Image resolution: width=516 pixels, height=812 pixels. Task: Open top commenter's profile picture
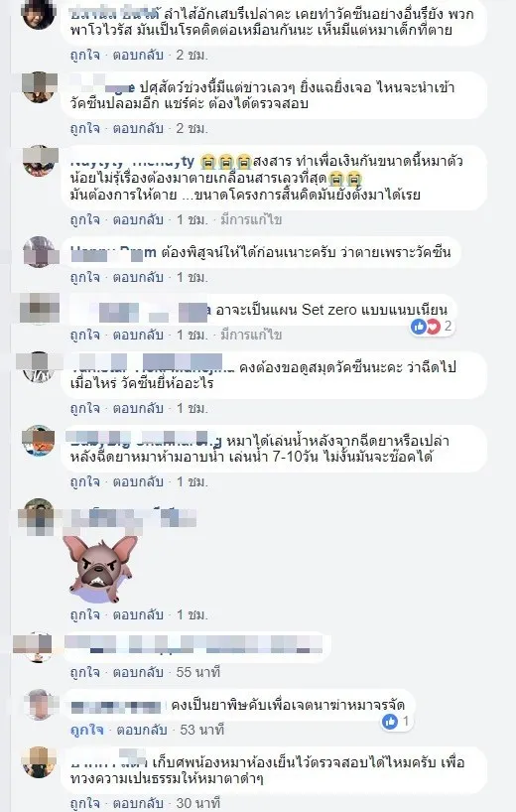(x=39, y=14)
